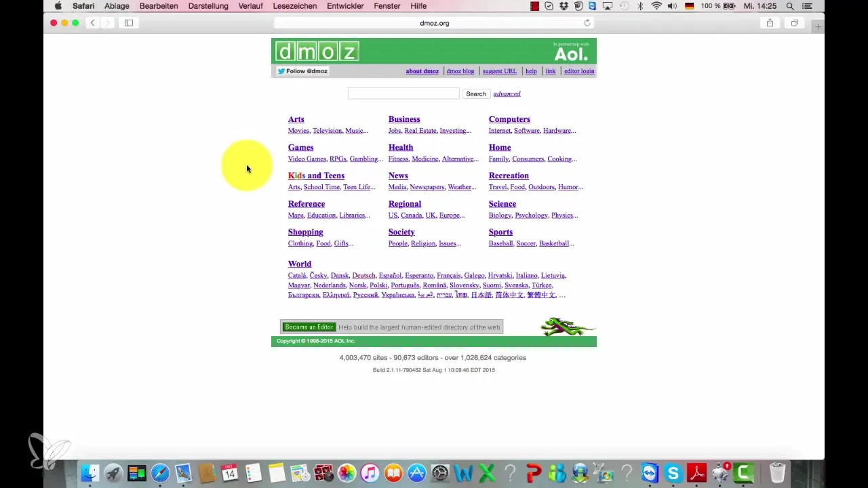Open Photos app in the Dock
The height and width of the screenshot is (488, 868).
(347, 472)
